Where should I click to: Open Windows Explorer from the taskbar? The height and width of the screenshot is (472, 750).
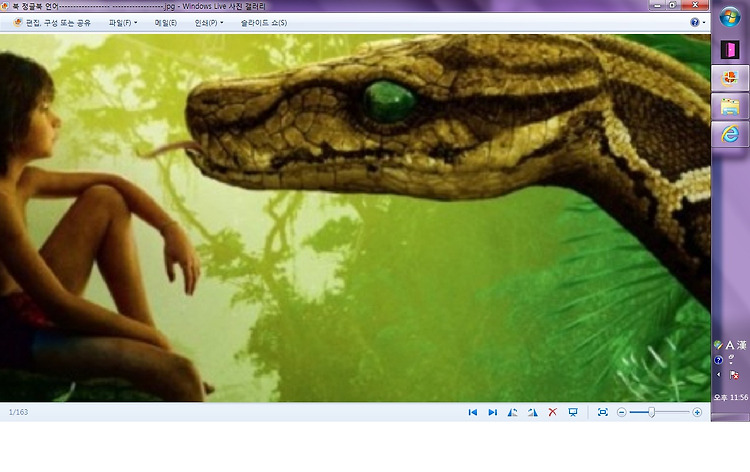[x=730, y=106]
